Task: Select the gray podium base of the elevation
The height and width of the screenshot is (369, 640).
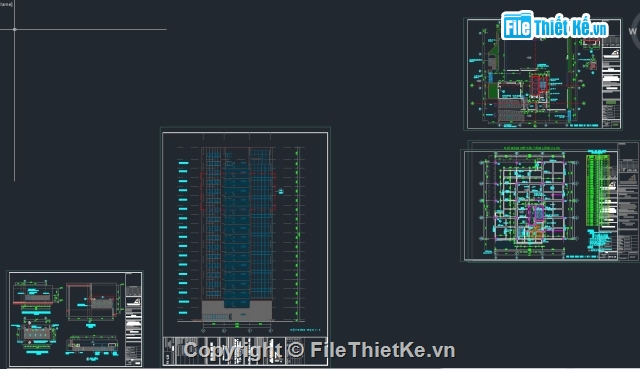Action: (237, 311)
